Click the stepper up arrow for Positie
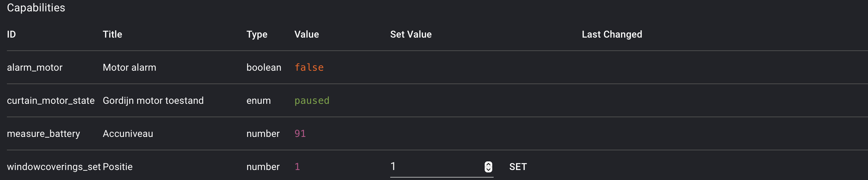The width and height of the screenshot is (868, 180). pyautogui.click(x=488, y=164)
